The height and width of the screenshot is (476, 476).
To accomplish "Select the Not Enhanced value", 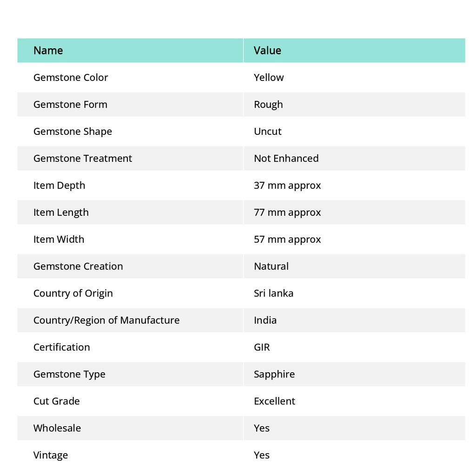I will pos(286,159).
